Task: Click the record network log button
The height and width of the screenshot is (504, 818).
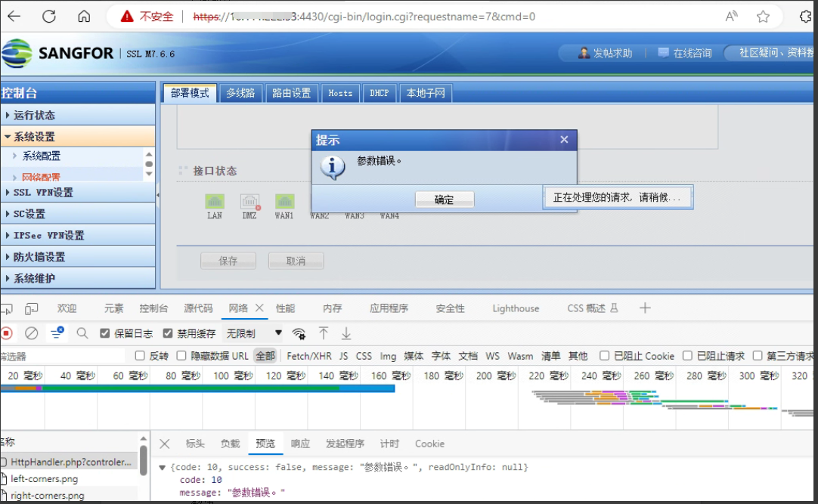Action: (x=7, y=333)
